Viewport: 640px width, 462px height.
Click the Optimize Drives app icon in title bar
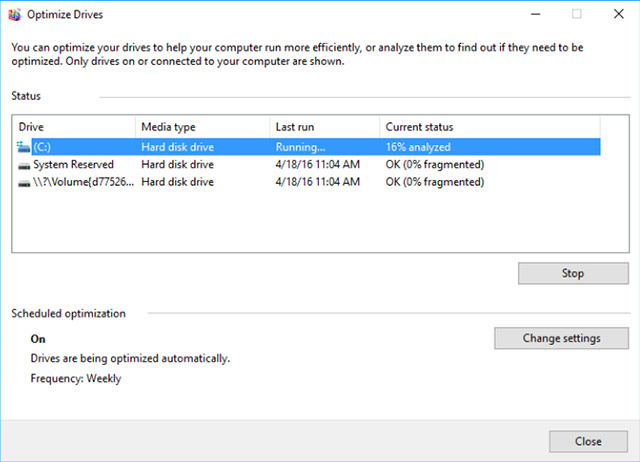click(14, 14)
